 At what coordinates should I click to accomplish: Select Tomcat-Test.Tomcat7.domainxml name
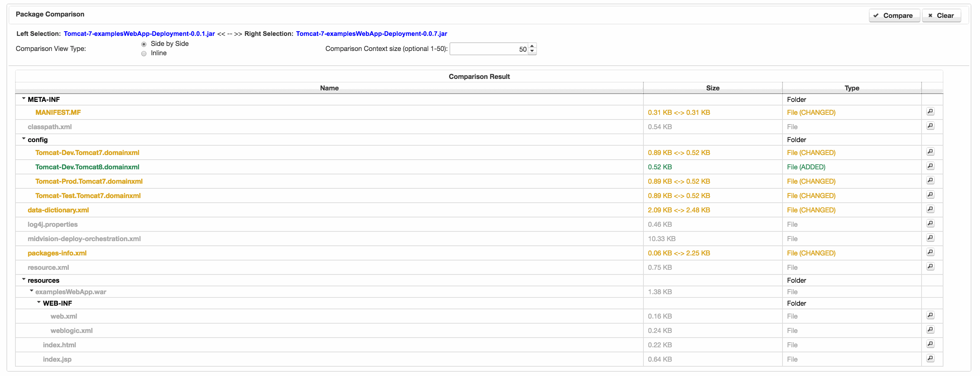click(88, 196)
